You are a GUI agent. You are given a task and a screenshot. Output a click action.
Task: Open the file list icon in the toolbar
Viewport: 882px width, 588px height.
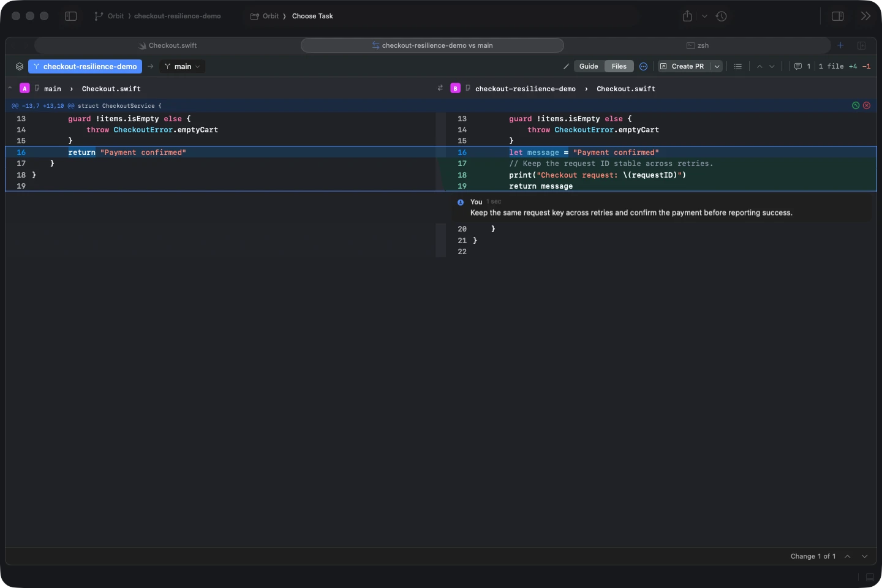pos(738,66)
